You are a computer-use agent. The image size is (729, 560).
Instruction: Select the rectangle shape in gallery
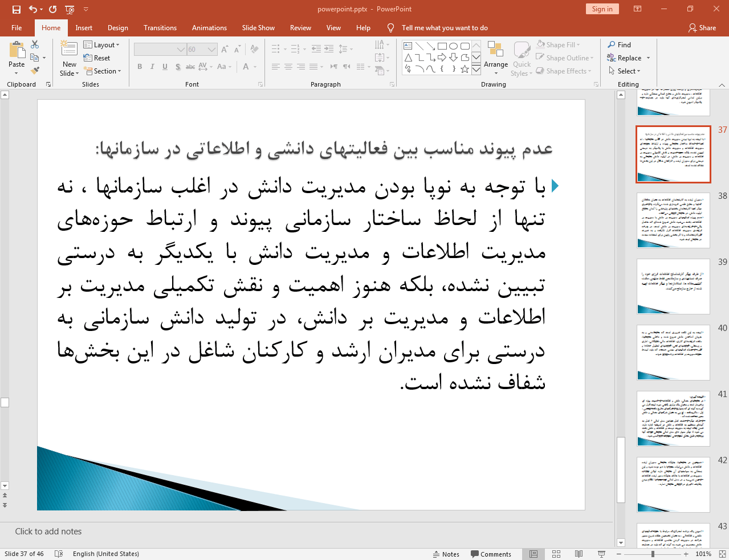[x=442, y=46]
